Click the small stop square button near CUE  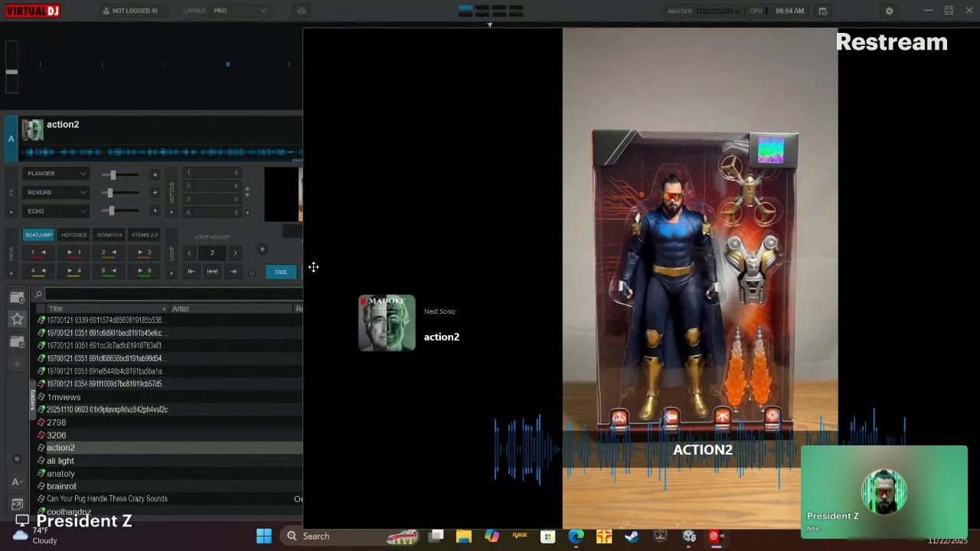[262, 249]
